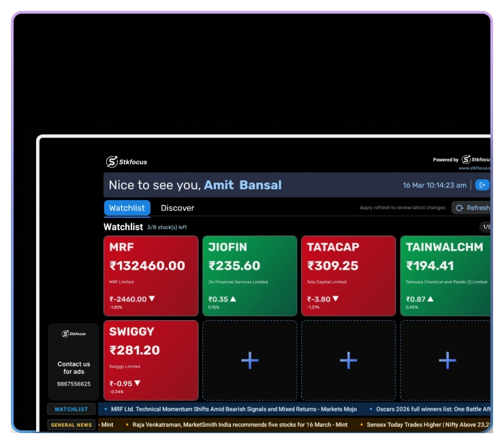Click the Powered by Stkfocus logo

click(474, 160)
